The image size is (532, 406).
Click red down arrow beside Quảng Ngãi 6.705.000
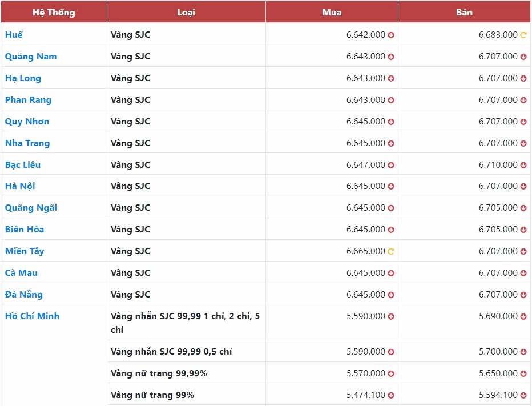(x=523, y=208)
